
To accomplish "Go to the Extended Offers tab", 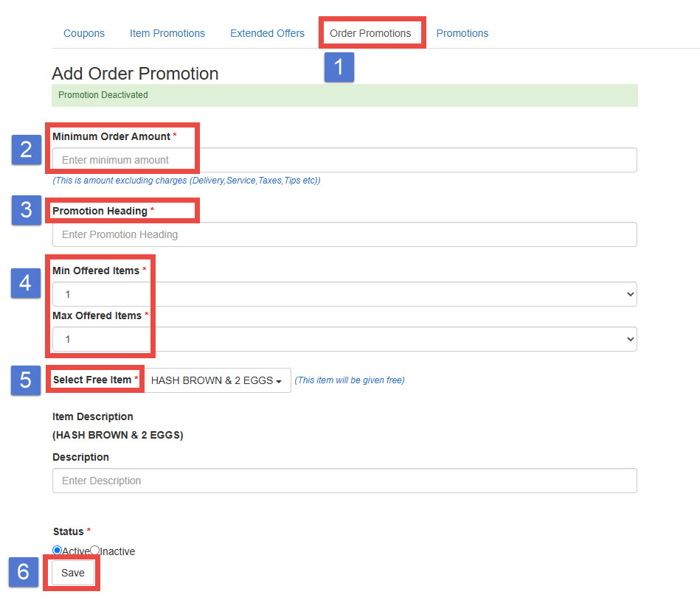I will (267, 33).
